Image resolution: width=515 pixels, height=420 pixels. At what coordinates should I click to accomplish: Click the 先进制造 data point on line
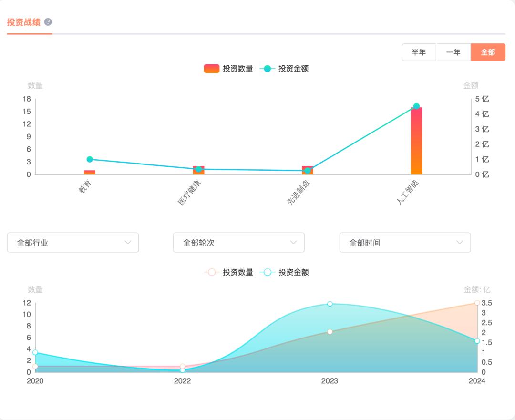(308, 170)
